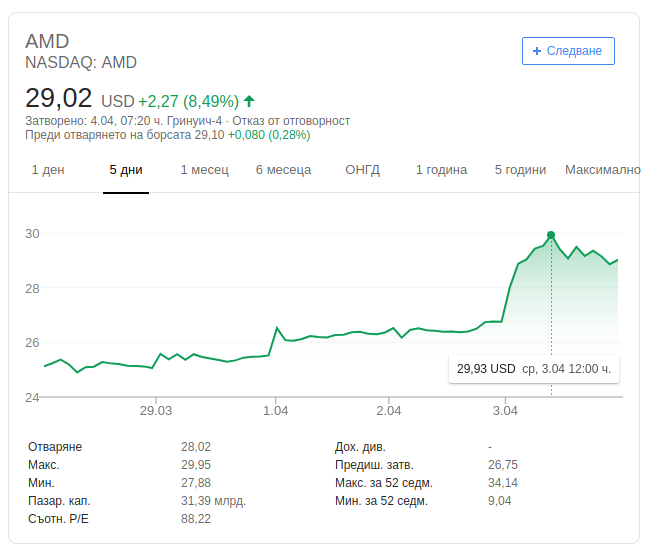The width and height of the screenshot is (650, 555).
Task: Click the 29,93 USD chart tooltip
Action: 534,369
